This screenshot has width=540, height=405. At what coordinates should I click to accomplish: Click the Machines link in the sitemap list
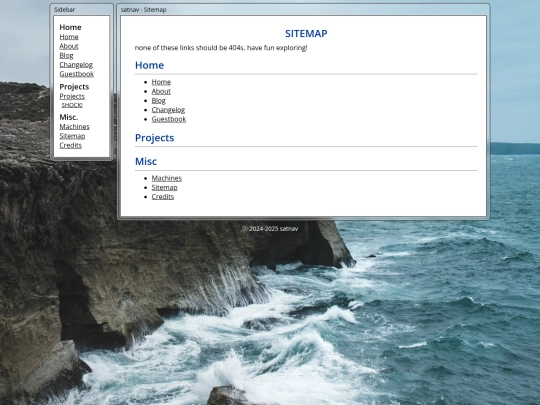pos(167,178)
